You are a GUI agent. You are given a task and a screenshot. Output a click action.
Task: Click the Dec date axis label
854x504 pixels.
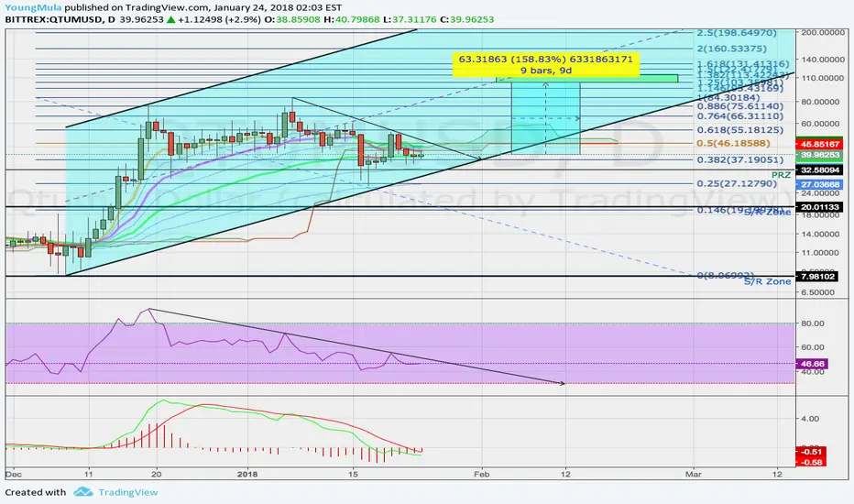[x=13, y=474]
